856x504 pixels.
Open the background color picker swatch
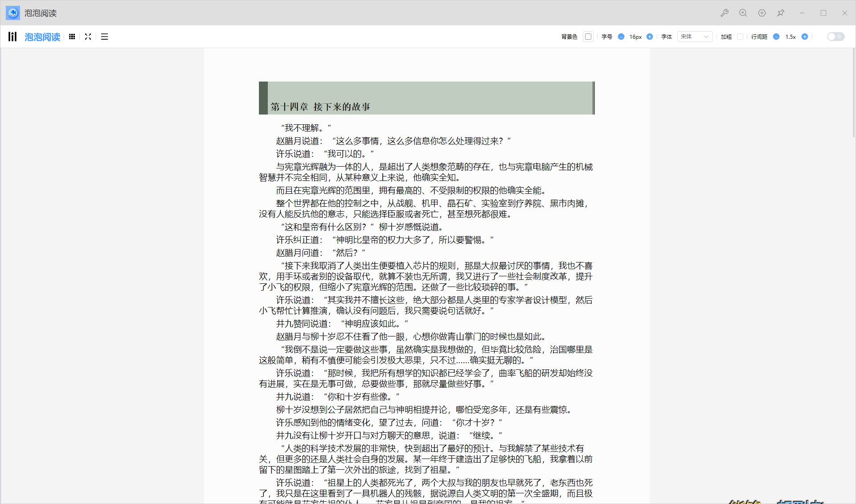click(x=588, y=37)
